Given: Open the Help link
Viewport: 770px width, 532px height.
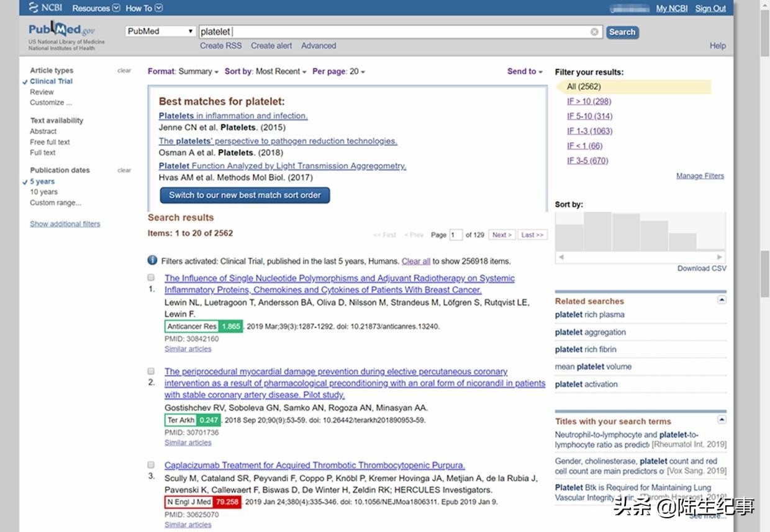Looking at the screenshot, I should tap(718, 46).
